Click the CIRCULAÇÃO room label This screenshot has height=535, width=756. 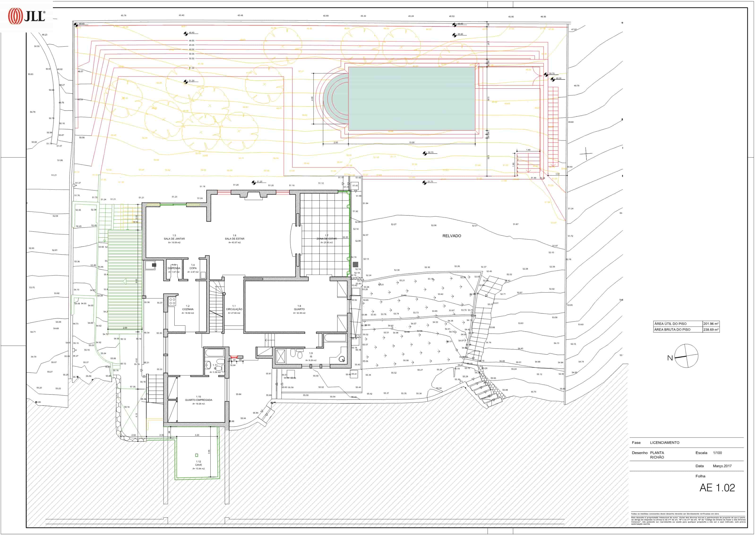point(234,309)
